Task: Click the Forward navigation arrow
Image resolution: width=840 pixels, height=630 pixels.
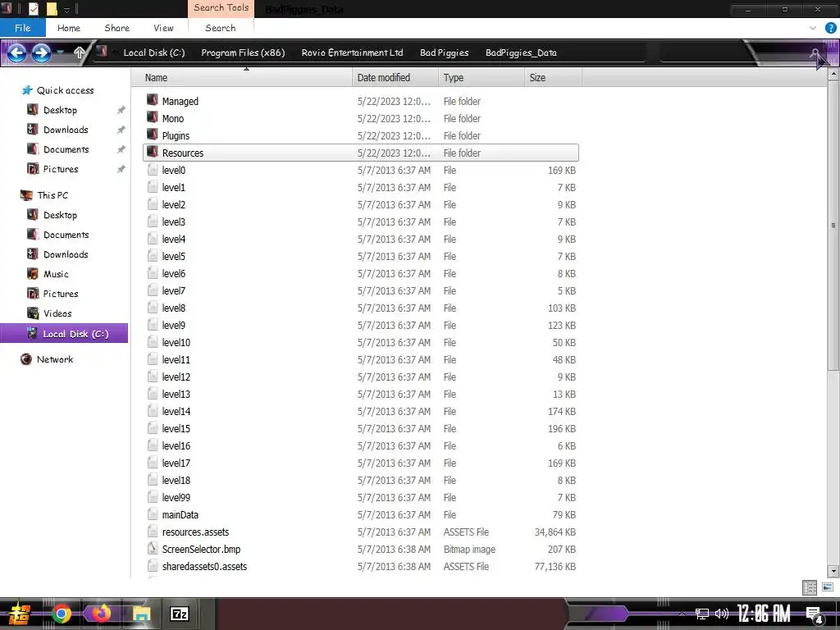Action: point(41,52)
